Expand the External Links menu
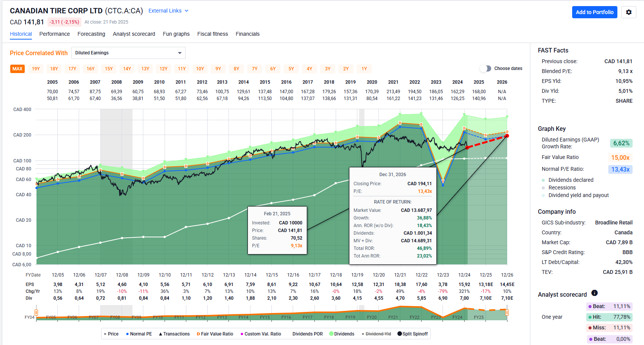The width and height of the screenshot is (644, 345). click(168, 11)
